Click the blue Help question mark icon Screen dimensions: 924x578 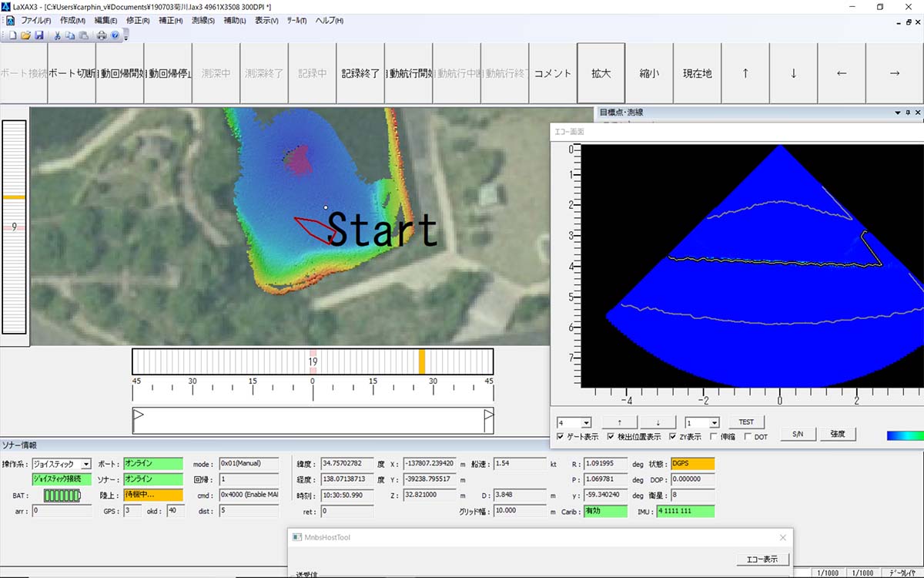(x=115, y=35)
